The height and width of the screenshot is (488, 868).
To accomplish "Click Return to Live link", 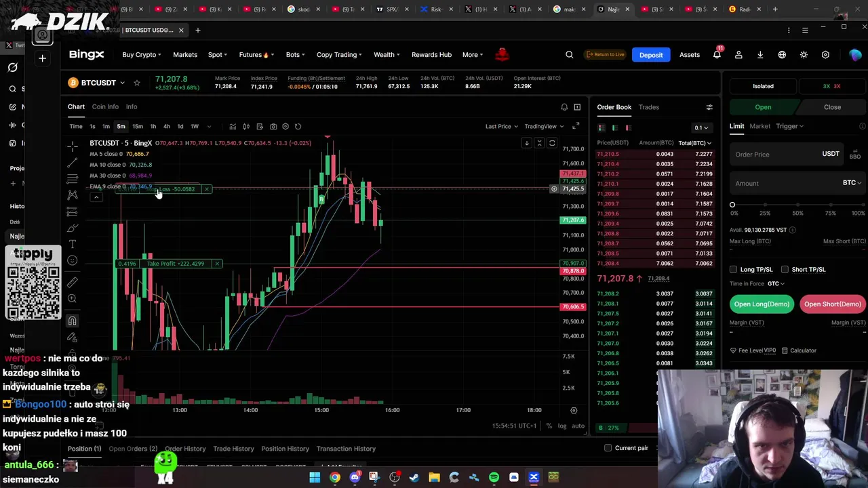I will click(x=606, y=55).
